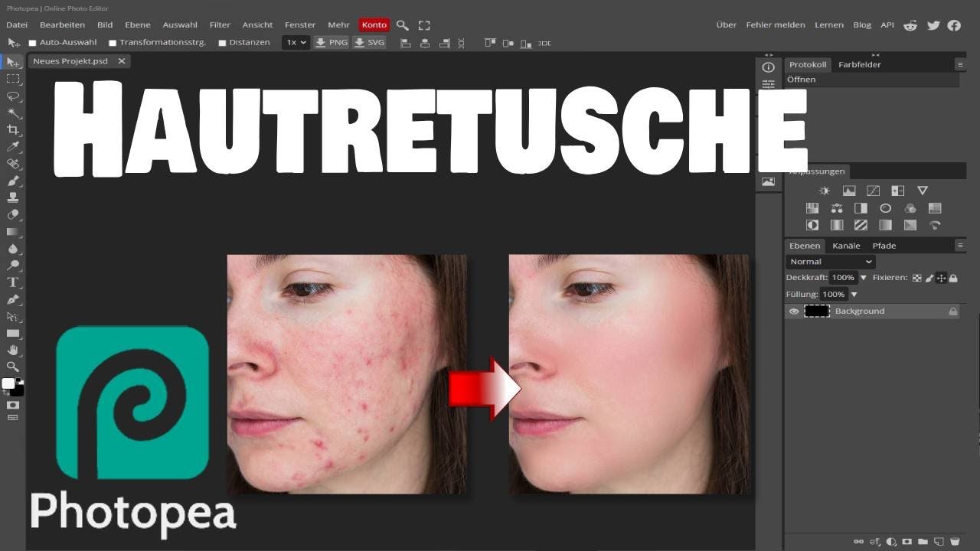Switch to the Pfade tab

(884, 246)
